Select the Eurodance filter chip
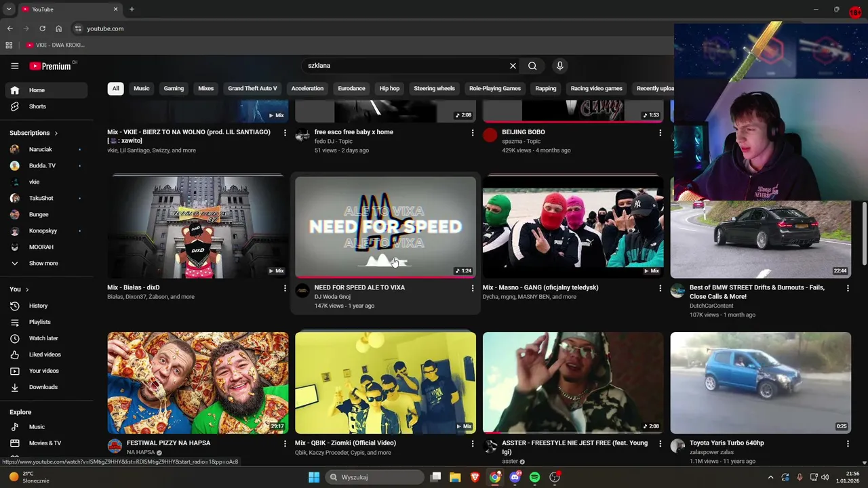The height and width of the screenshot is (488, 868). (x=351, y=88)
